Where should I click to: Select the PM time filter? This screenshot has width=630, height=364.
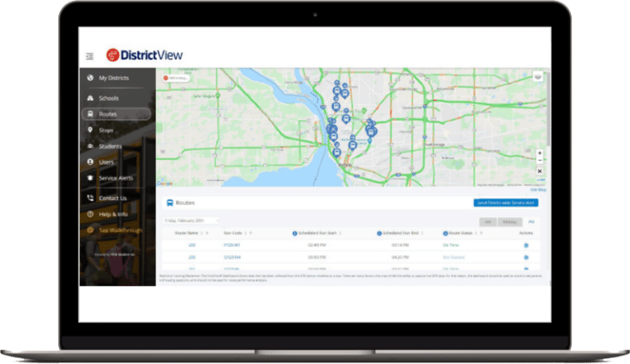point(530,221)
